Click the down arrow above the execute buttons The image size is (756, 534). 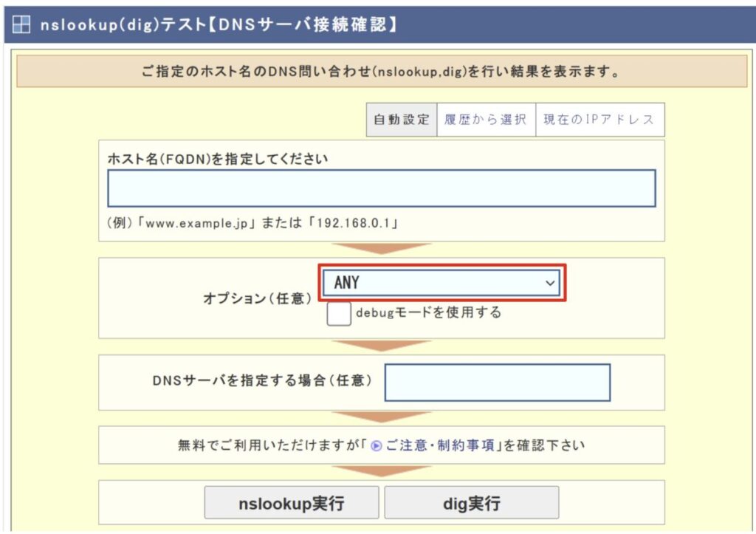tap(381, 470)
